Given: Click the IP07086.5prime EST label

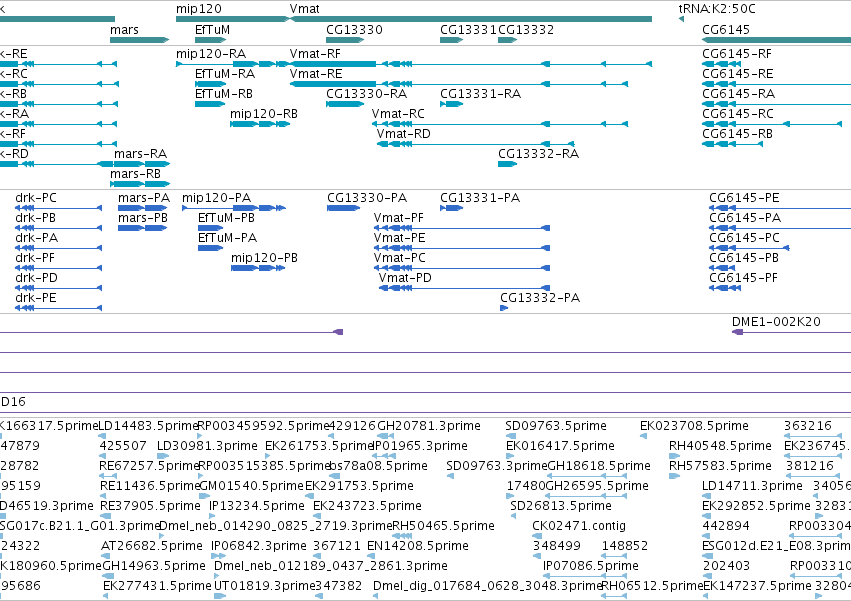Looking at the screenshot, I should click(591, 566).
